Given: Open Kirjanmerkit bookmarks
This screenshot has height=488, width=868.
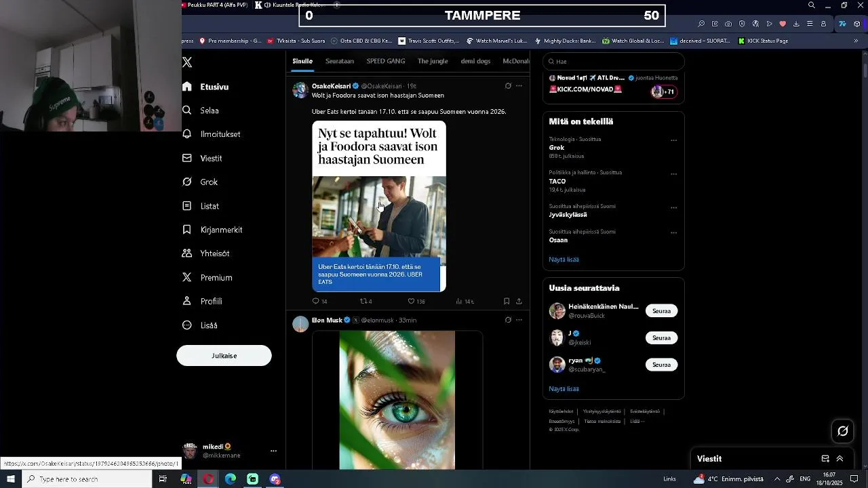Looking at the screenshot, I should coord(212,230).
